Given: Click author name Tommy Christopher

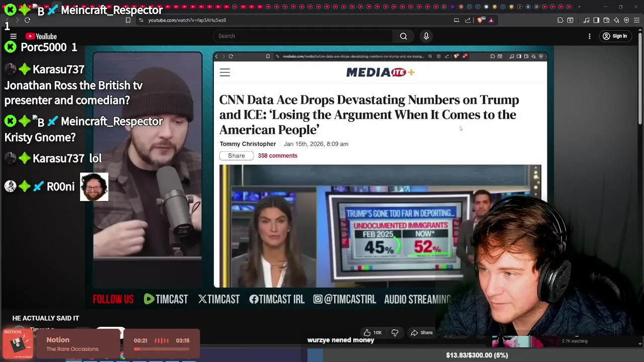Looking at the screenshot, I should click(x=248, y=144).
